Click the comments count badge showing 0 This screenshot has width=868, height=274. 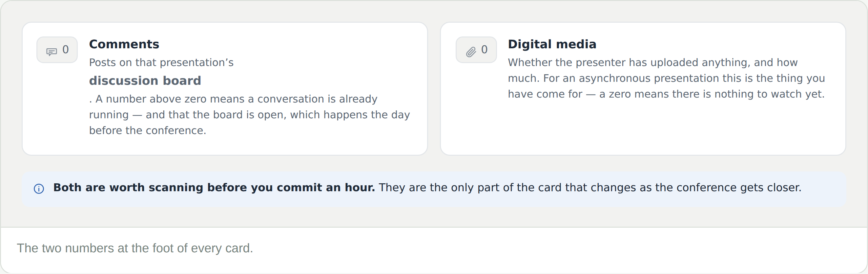pos(57,50)
